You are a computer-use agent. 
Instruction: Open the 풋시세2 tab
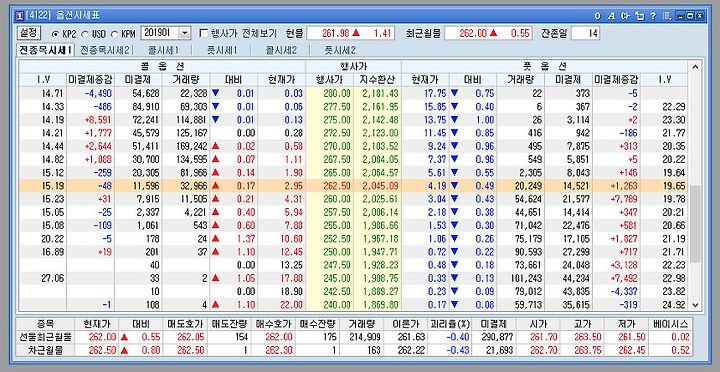(340, 50)
